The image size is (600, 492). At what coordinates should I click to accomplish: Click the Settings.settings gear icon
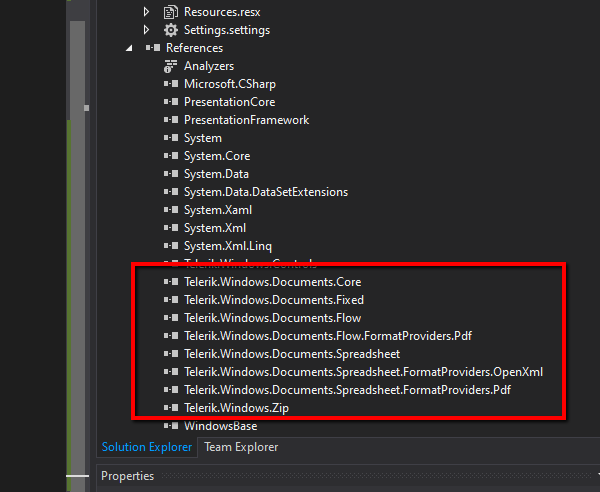(170, 30)
